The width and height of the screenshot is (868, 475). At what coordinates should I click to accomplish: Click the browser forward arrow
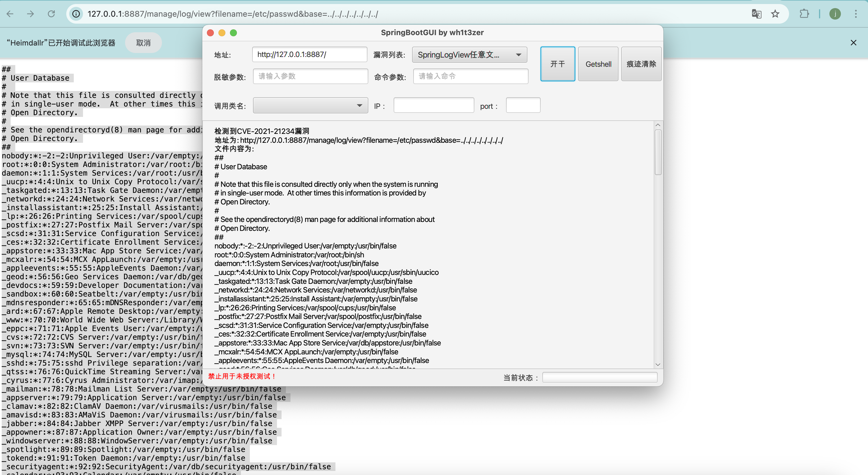click(x=31, y=14)
